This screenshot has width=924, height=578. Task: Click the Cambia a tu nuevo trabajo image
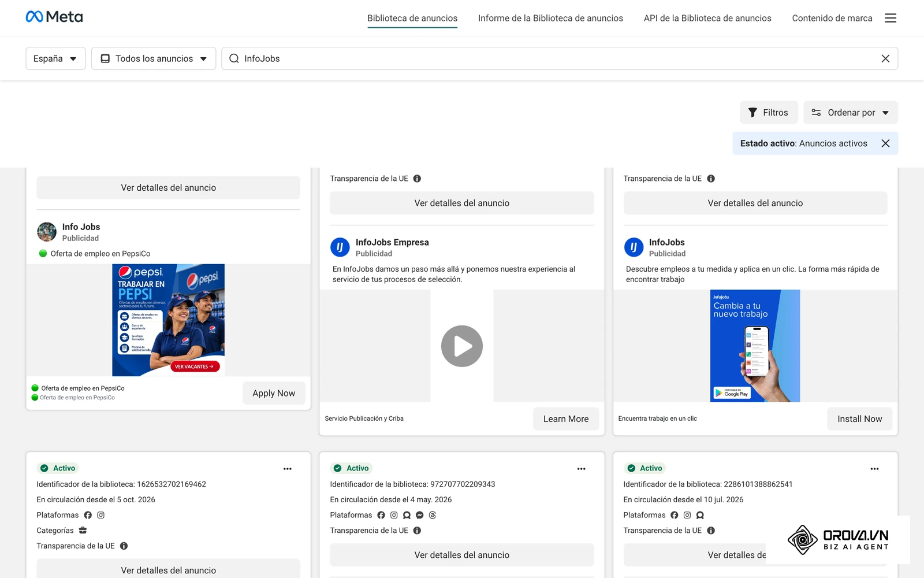(755, 346)
